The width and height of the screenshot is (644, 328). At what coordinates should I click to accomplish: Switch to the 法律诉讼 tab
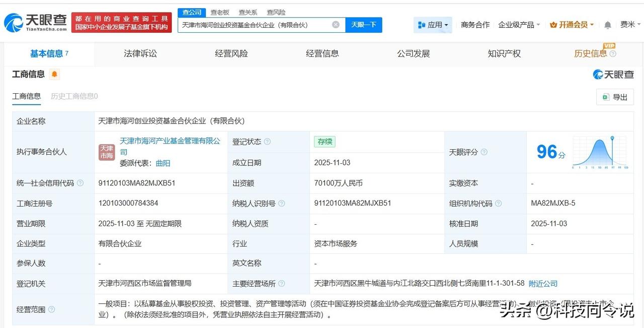pyautogui.click(x=140, y=53)
